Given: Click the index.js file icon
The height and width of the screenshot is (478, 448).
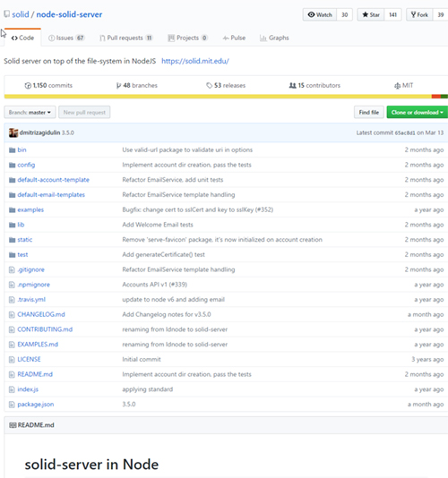Looking at the screenshot, I should click(12, 389).
